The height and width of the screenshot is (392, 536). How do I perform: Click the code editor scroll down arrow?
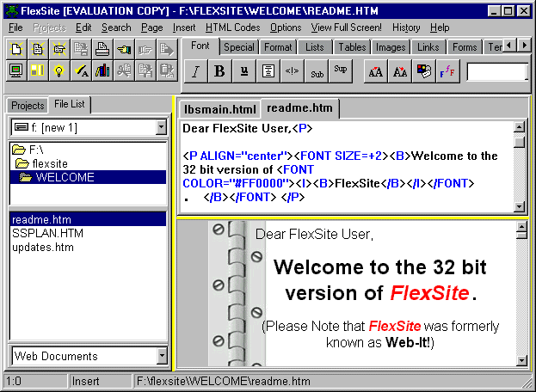click(x=520, y=206)
